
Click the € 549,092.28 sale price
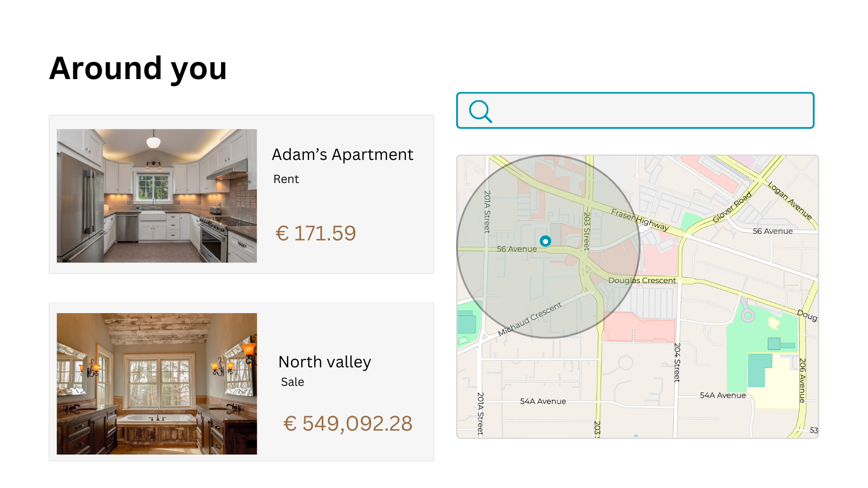[348, 424]
